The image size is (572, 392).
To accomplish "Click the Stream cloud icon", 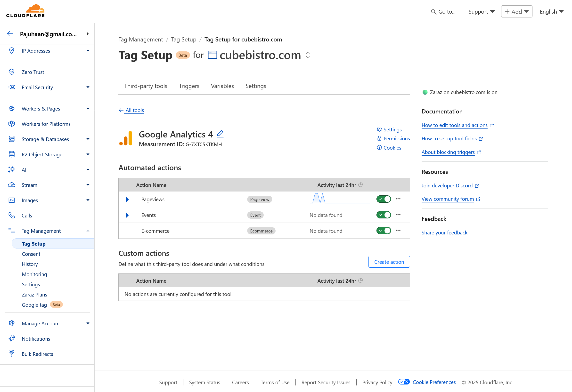I will 12,185.
